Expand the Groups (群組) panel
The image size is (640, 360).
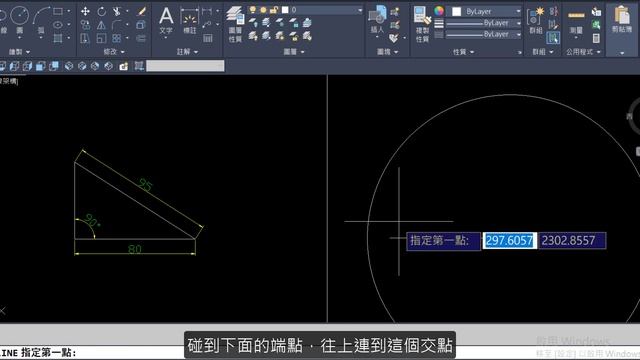(x=542, y=52)
